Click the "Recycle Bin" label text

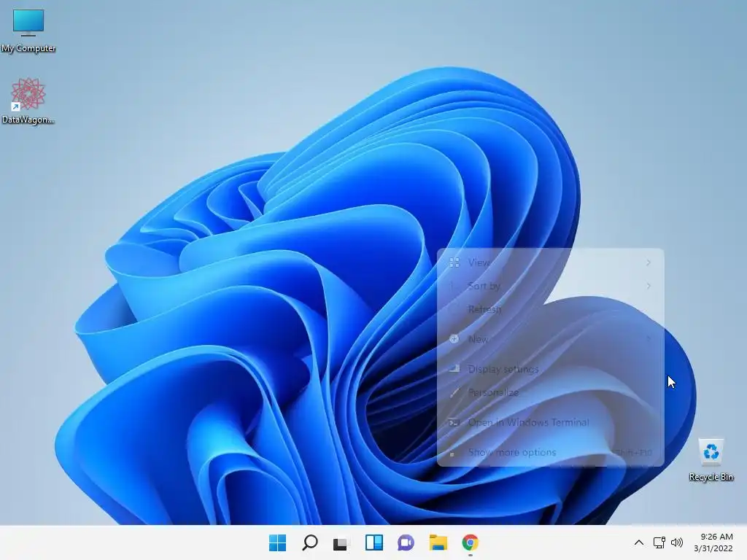tap(711, 477)
